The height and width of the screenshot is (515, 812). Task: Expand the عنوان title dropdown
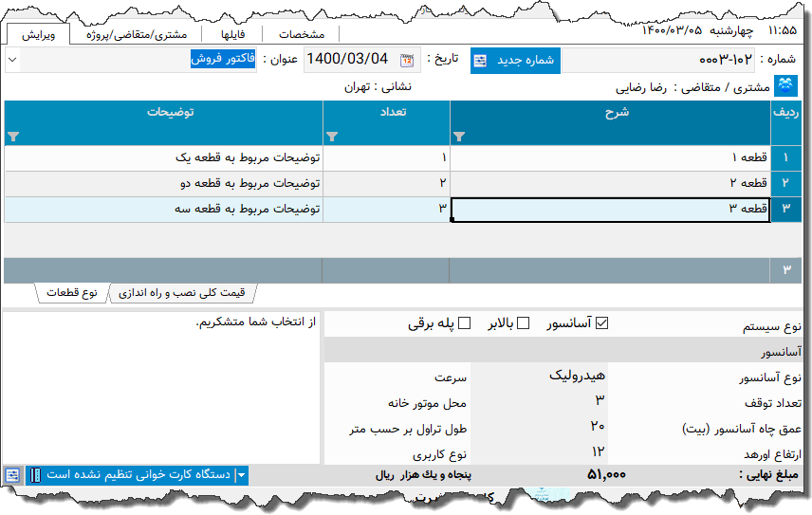pyautogui.click(x=13, y=60)
